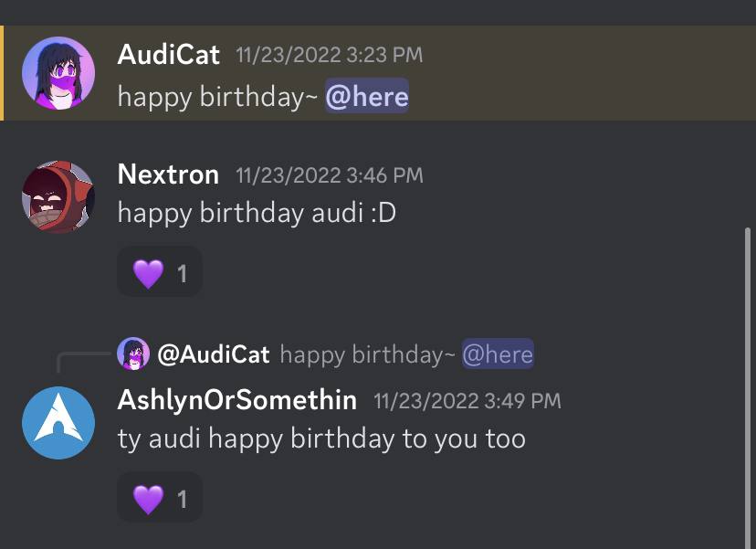Toggle purple heart reaction on AshlynOrSomethin's message
Viewport: 756px width, 549px height.
(160, 498)
